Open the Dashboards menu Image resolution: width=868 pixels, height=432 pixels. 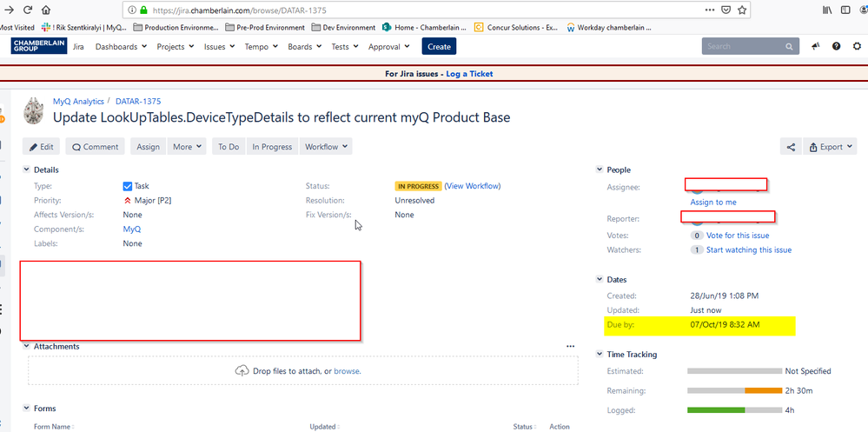[x=121, y=47]
